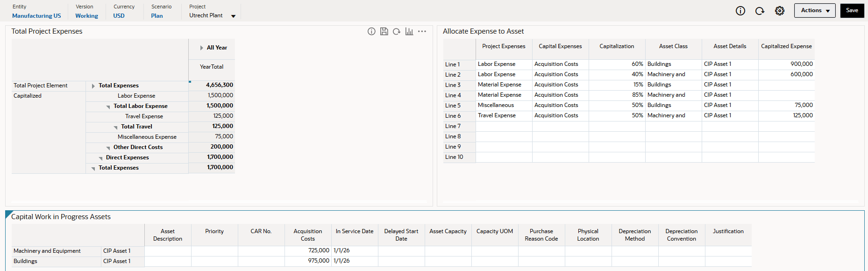Select the Labor Expense 1,500,000 cell
Viewport: 868px width, 271px height.
point(212,95)
